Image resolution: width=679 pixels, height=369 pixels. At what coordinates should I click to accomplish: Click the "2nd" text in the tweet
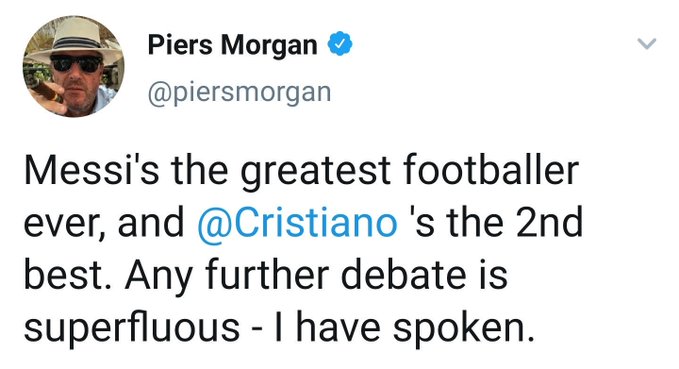point(549,223)
